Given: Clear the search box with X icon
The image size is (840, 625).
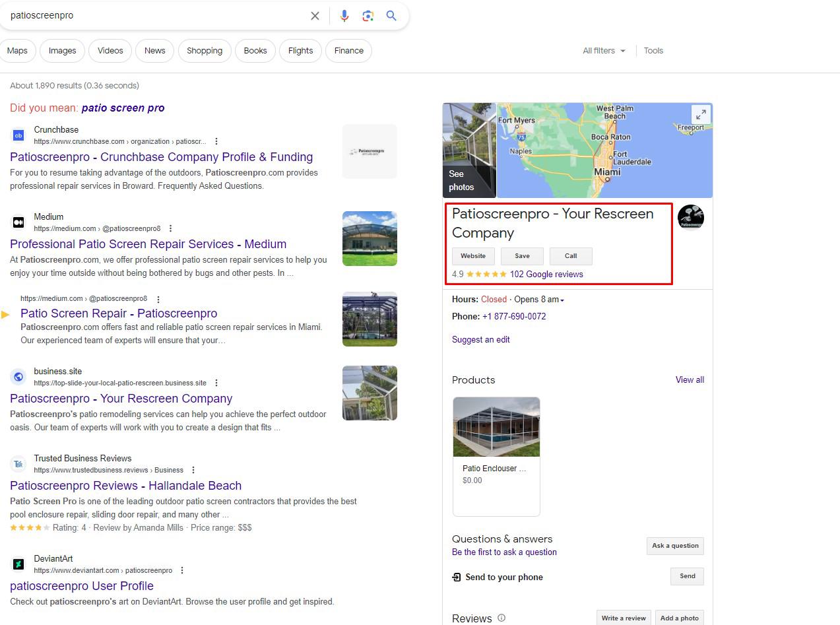Looking at the screenshot, I should [315, 16].
